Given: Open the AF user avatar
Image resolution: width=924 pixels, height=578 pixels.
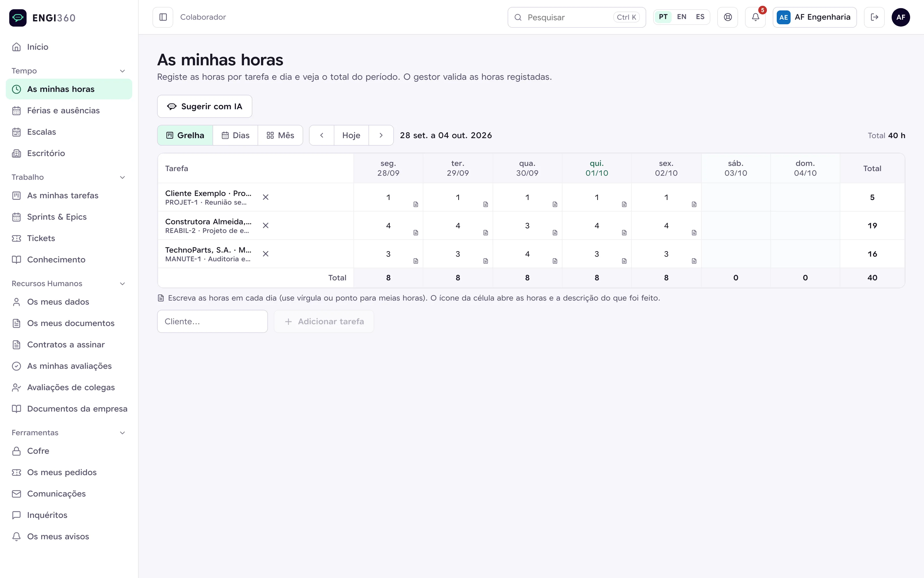Looking at the screenshot, I should [x=901, y=17].
